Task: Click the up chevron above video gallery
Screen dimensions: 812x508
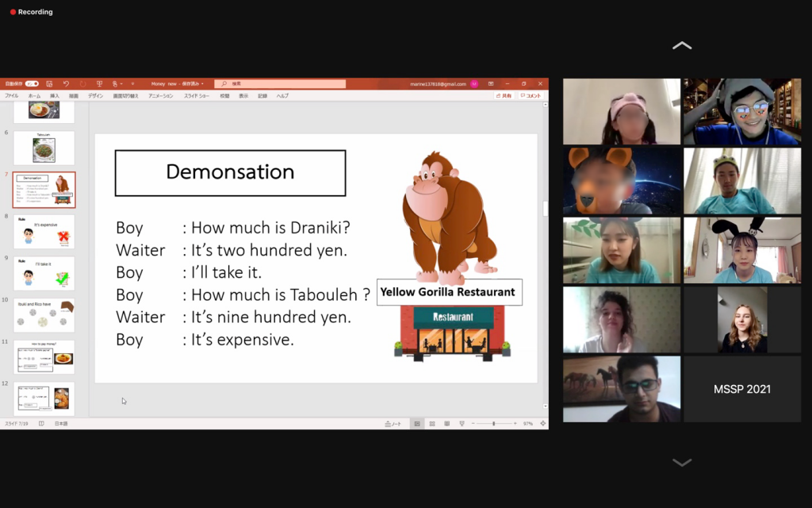Action: (682, 45)
